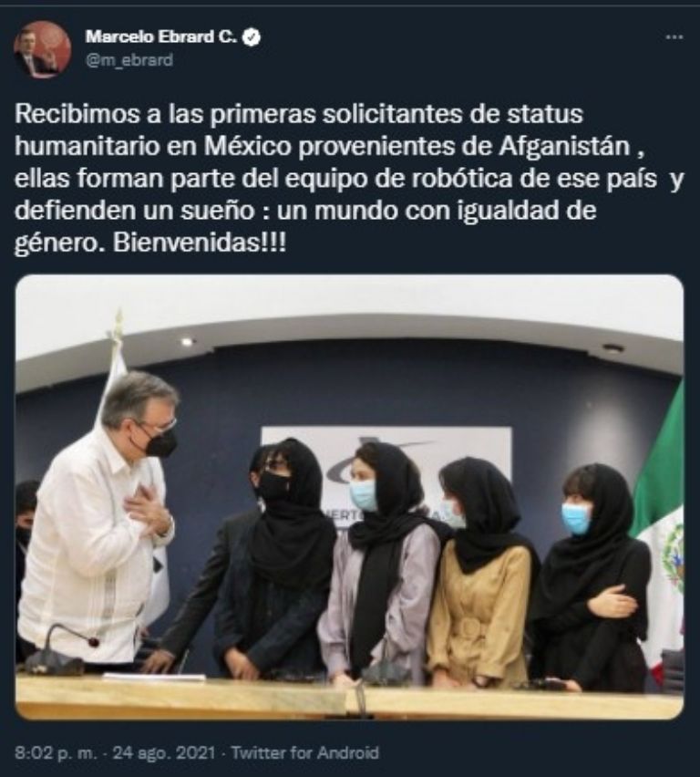
Task: Click the 8:02 p. m. timestamp
Action: [x=56, y=753]
